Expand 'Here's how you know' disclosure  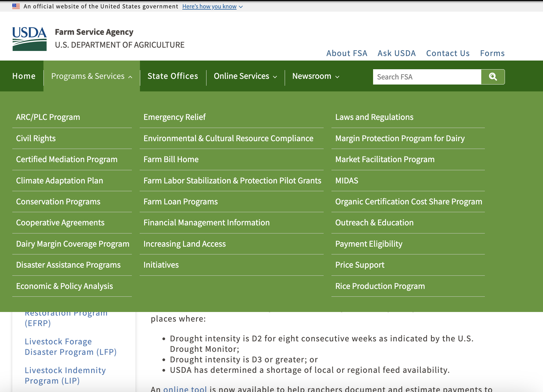212,6
